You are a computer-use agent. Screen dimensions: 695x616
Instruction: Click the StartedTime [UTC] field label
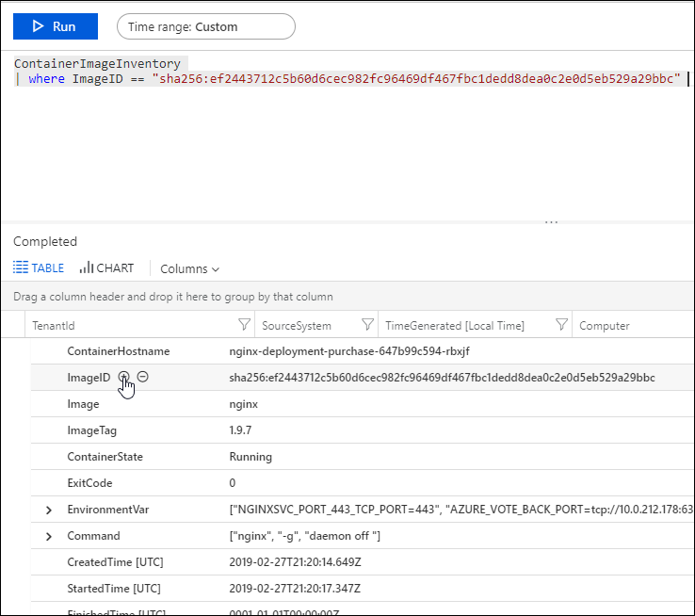pyautogui.click(x=114, y=589)
